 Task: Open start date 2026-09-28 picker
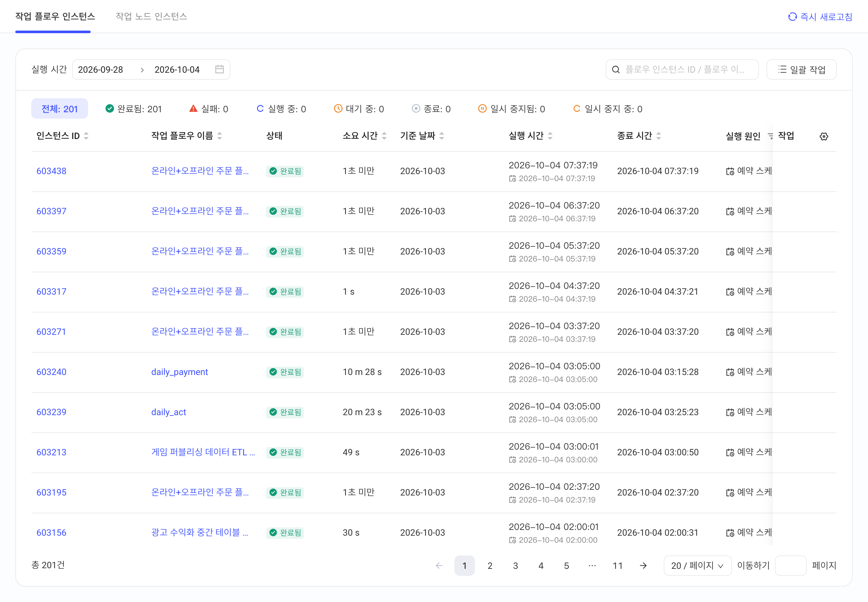(101, 70)
